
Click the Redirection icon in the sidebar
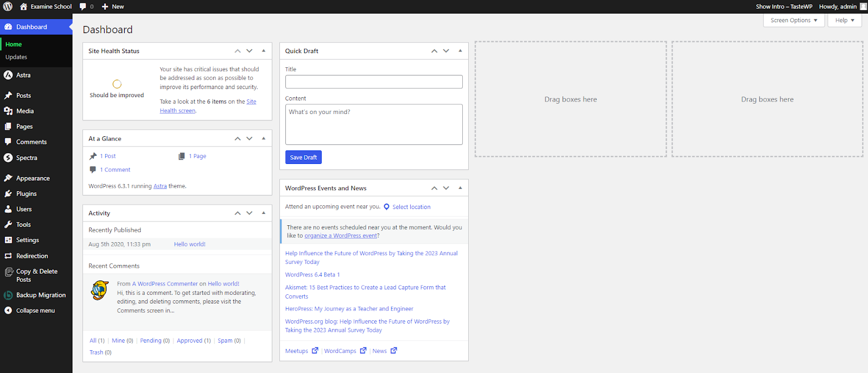click(8, 256)
